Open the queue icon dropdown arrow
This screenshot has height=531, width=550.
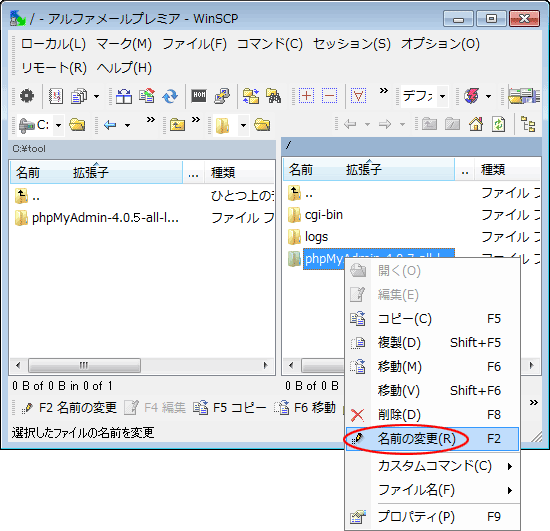click(x=96, y=96)
